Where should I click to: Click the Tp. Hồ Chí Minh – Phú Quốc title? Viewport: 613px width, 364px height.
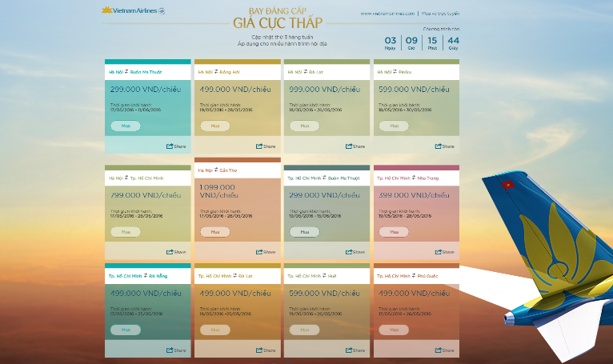click(x=407, y=276)
